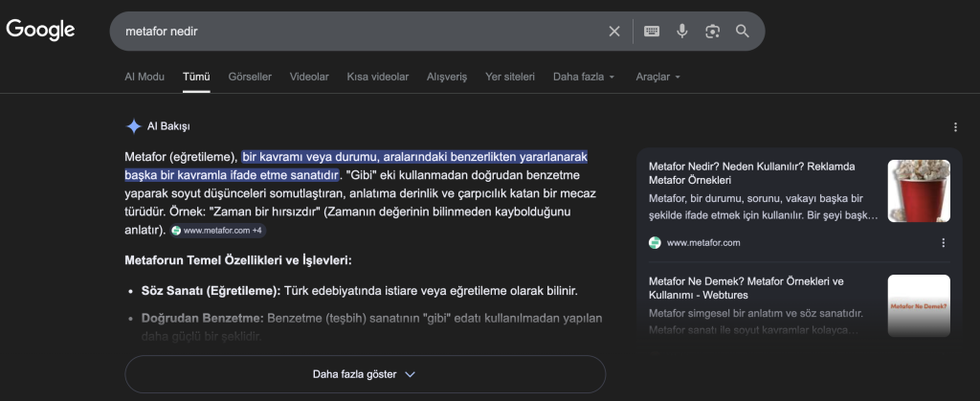Open the AI overview three-dot menu
This screenshot has height=401, width=980.
tap(955, 127)
